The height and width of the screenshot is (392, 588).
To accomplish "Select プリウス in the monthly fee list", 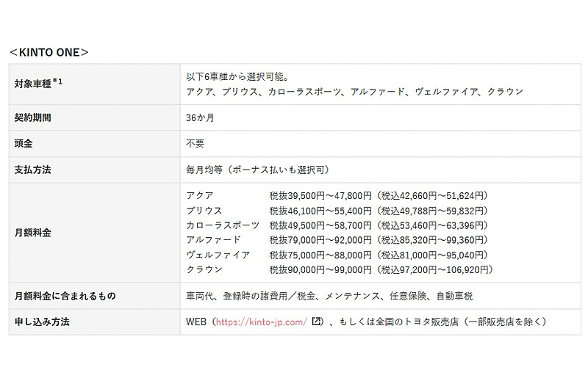I will click(x=204, y=211).
